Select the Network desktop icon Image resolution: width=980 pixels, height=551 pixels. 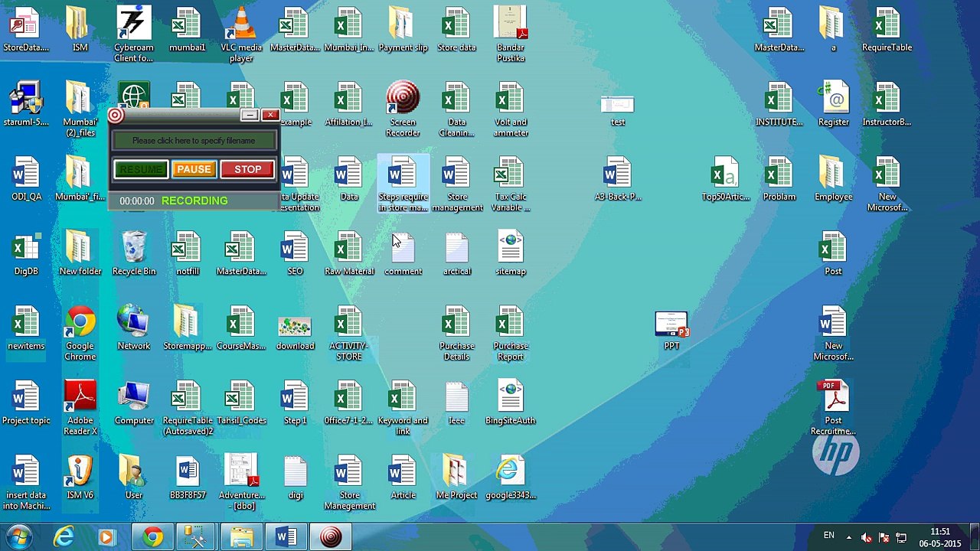[x=134, y=328]
